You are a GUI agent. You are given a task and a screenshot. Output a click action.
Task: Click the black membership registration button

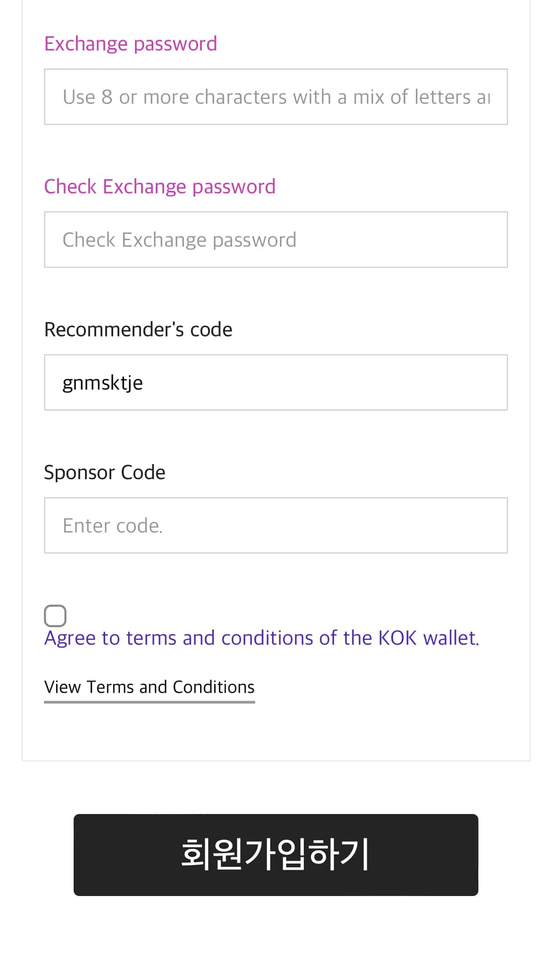(x=276, y=855)
